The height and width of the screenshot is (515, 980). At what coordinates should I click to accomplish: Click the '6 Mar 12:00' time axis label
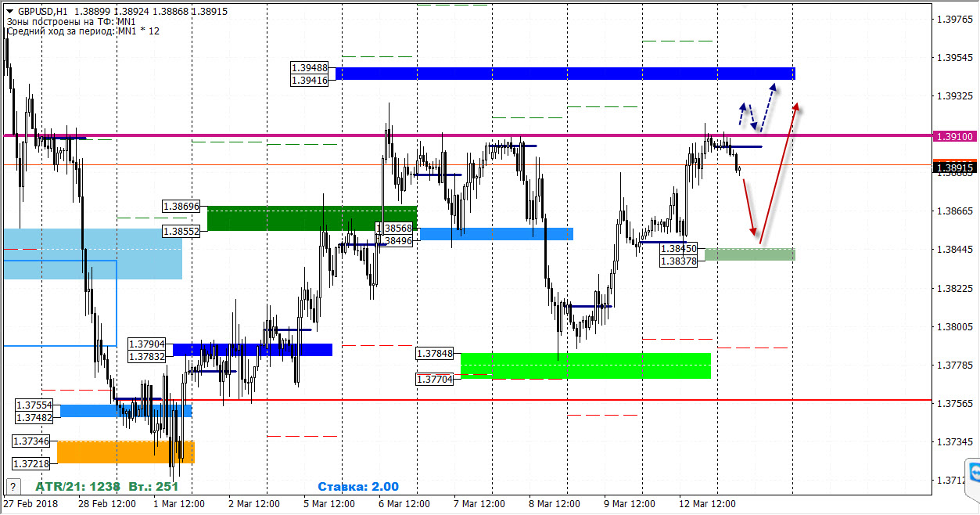point(405,504)
